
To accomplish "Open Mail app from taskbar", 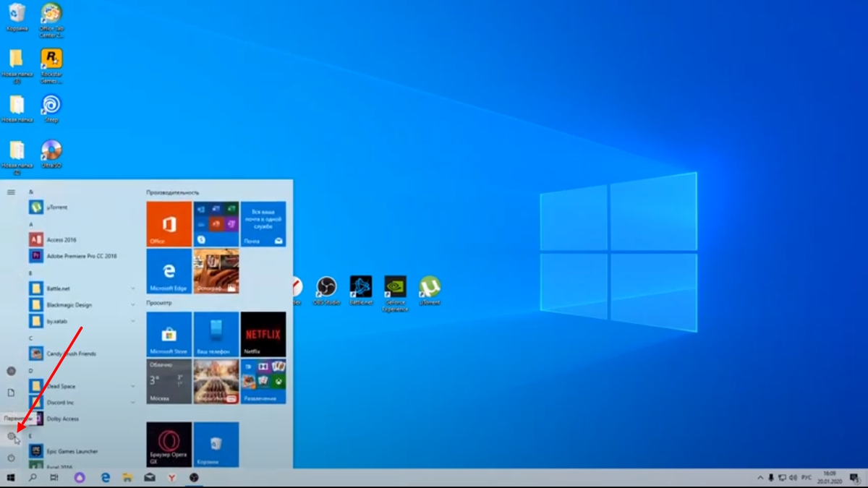I will click(x=150, y=478).
